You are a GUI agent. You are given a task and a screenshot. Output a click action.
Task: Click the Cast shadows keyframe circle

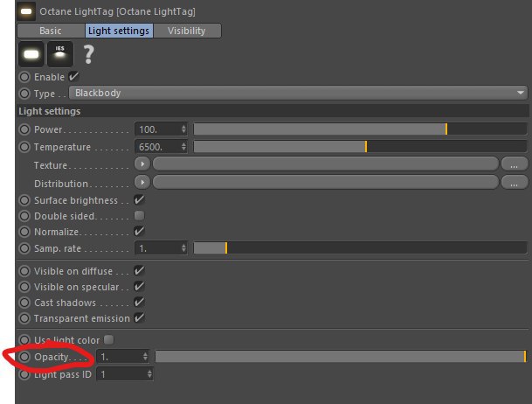pos(24,303)
